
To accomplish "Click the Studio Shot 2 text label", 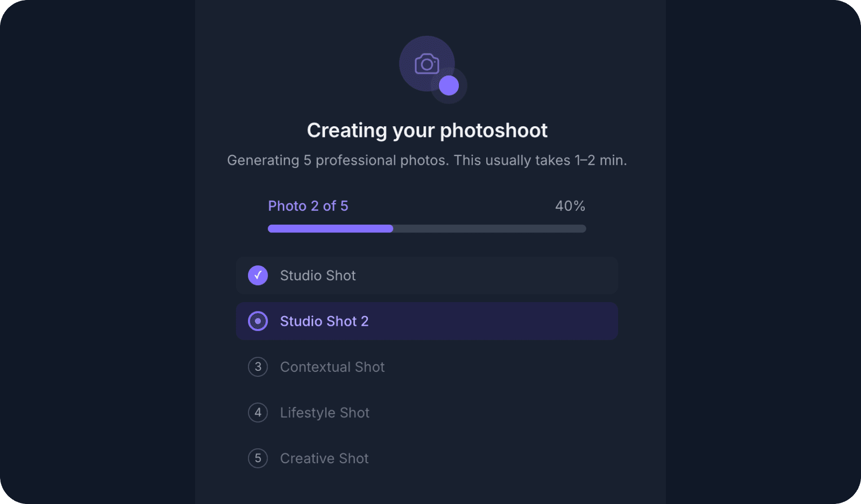I will coord(324,321).
